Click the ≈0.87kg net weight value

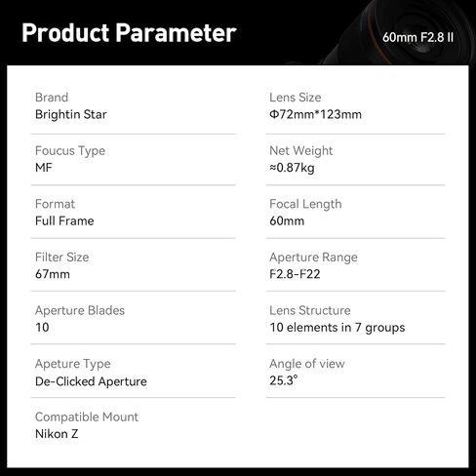click(292, 168)
